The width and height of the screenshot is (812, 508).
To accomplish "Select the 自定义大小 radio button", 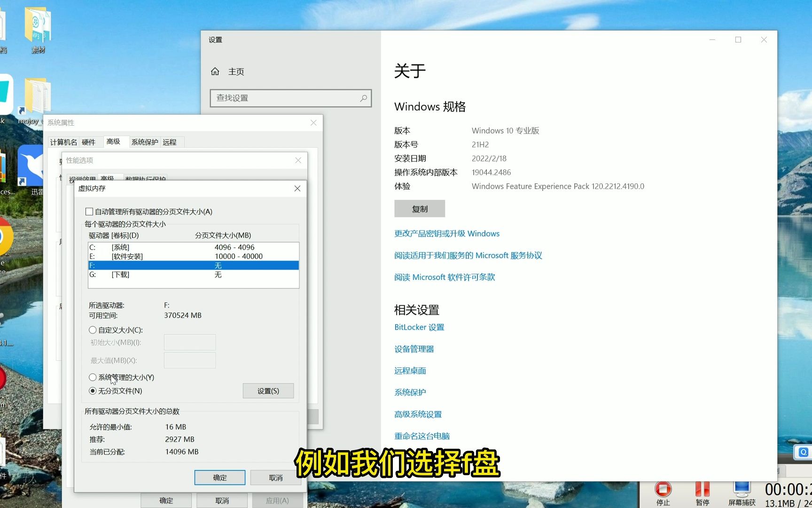I will coord(93,330).
